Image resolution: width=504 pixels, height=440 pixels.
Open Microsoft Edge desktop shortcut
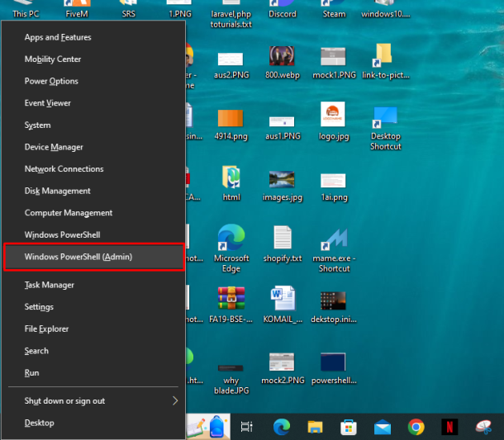point(231,241)
